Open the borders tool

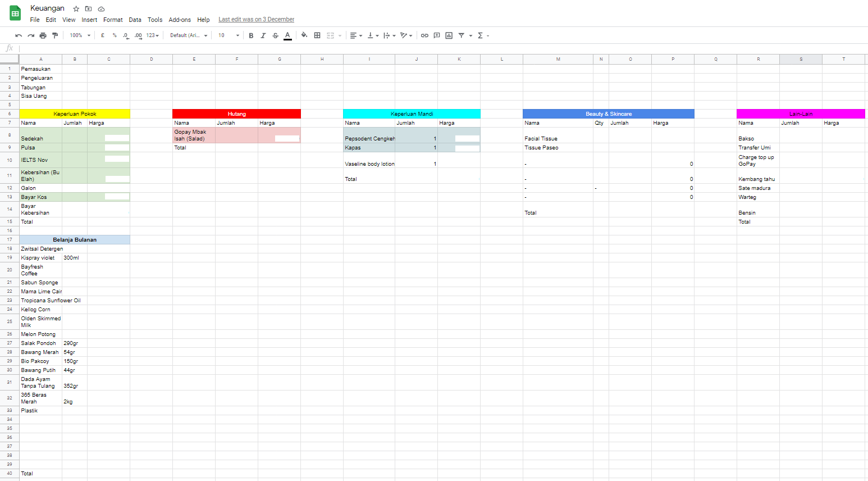point(317,35)
